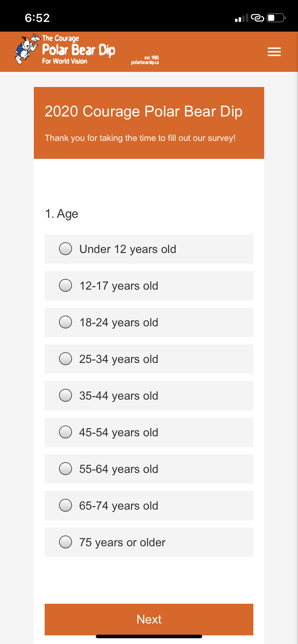The image size is (298, 644).
Task: Tap the cellular signal bars icon
Action: click(241, 18)
